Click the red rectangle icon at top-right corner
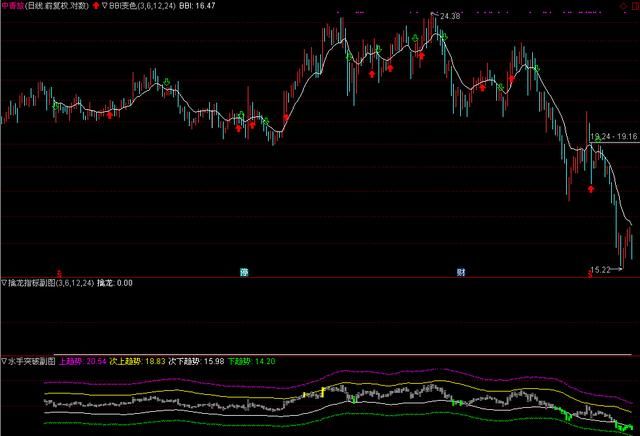 tap(635, 6)
